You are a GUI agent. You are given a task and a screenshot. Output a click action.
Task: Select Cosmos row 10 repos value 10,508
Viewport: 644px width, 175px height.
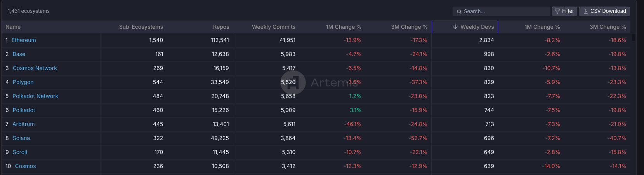220,166
